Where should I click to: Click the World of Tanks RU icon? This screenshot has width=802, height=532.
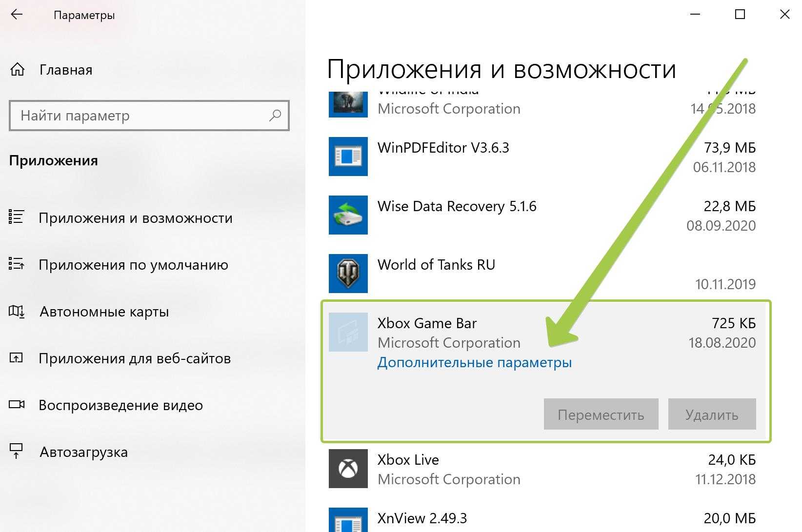point(348,274)
